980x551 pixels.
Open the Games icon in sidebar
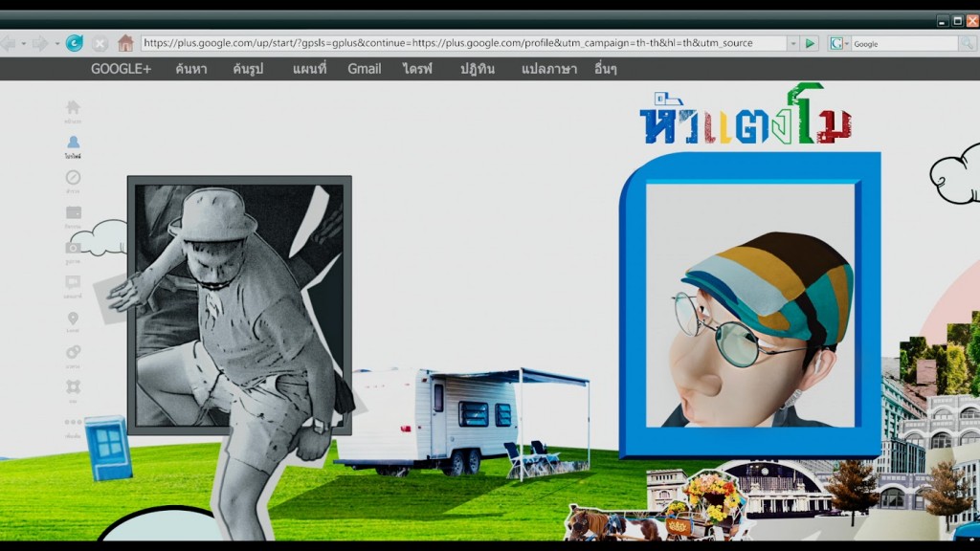pos(73,387)
